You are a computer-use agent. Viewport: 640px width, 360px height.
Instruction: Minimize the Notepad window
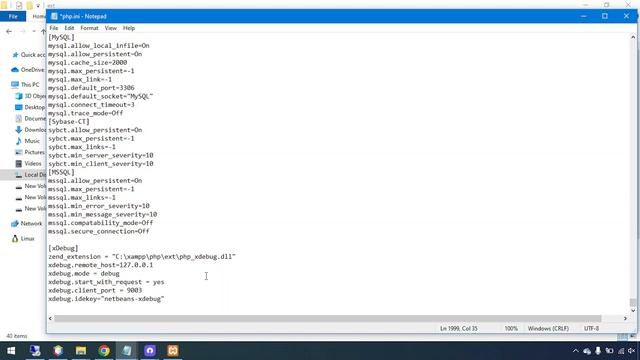584,16
